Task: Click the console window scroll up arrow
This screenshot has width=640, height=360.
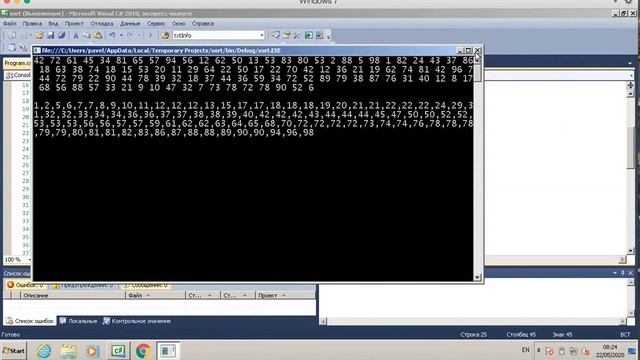Action: pos(478,60)
